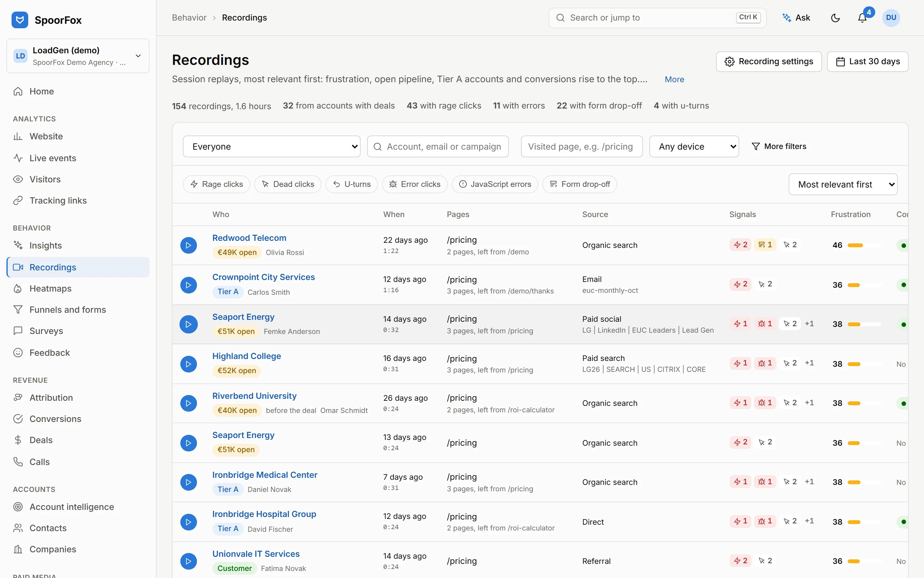The width and height of the screenshot is (924, 578).
Task: Toggle dark mode moon icon
Action: (835, 18)
